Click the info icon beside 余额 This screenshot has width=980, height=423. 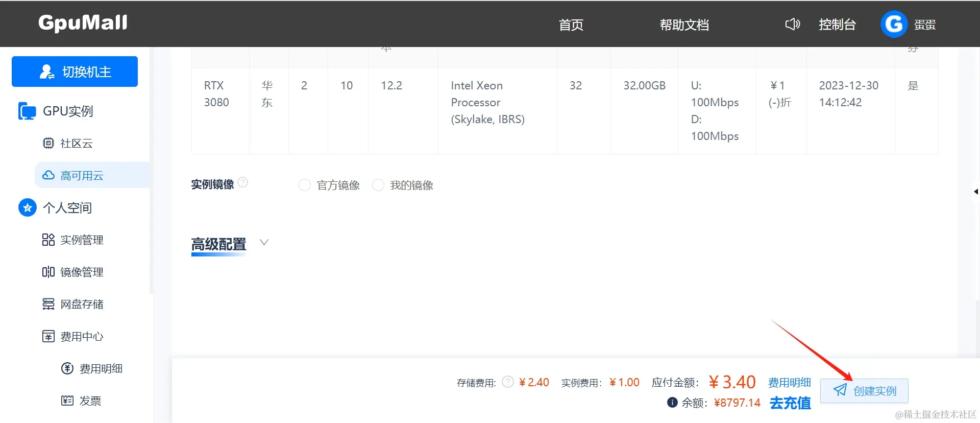coord(672,402)
